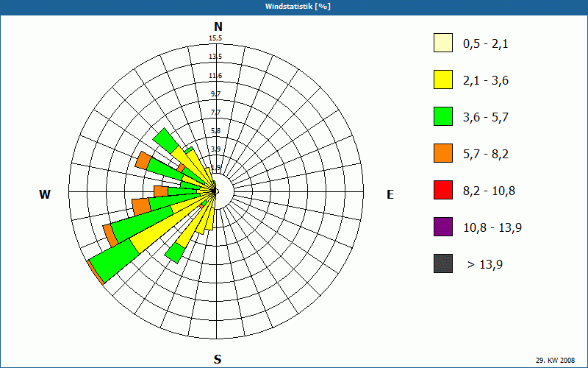Click the > 13,9 dark gray swatch

(443, 263)
